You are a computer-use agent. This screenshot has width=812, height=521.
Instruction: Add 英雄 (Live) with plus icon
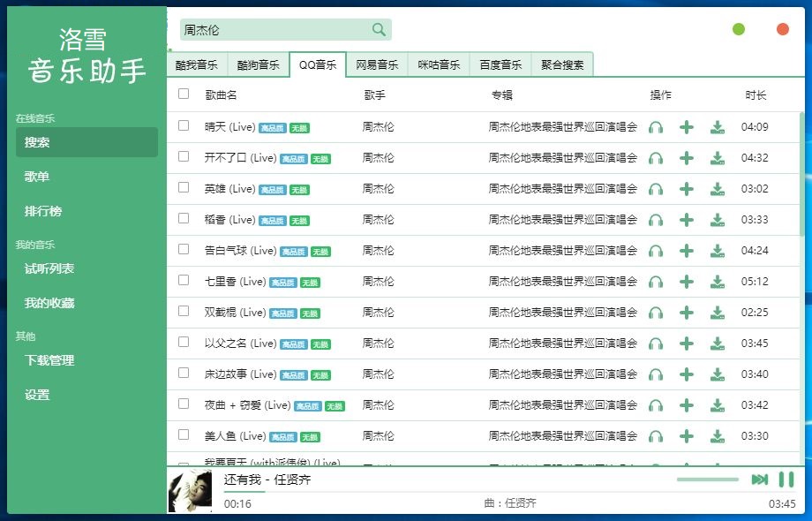point(687,189)
